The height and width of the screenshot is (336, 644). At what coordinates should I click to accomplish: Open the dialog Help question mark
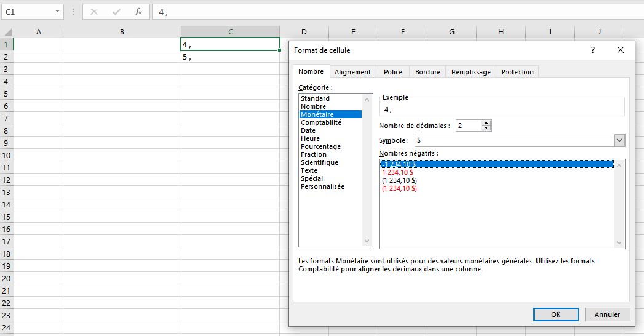click(x=593, y=50)
